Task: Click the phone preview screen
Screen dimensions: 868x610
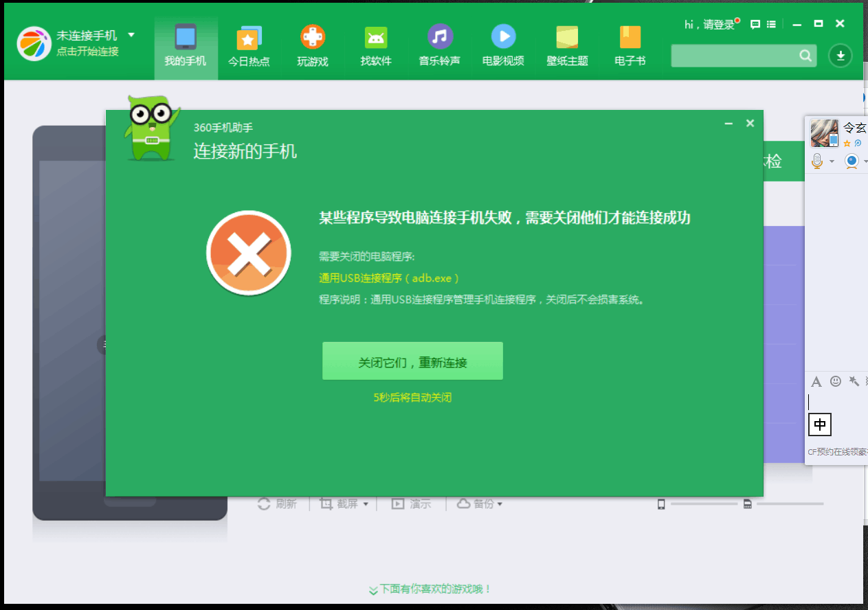Action: (72, 321)
